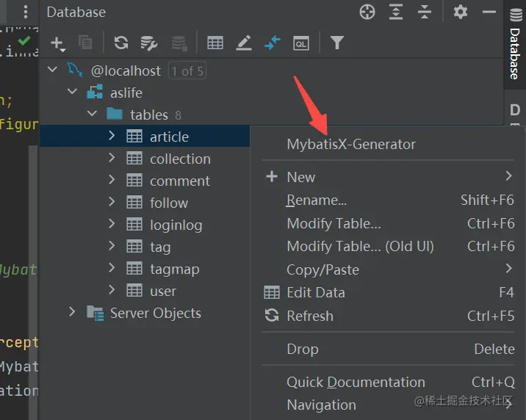Image resolution: width=526 pixels, height=420 pixels.
Task: Click the '1 of 5' schema selector badge
Action: (187, 70)
